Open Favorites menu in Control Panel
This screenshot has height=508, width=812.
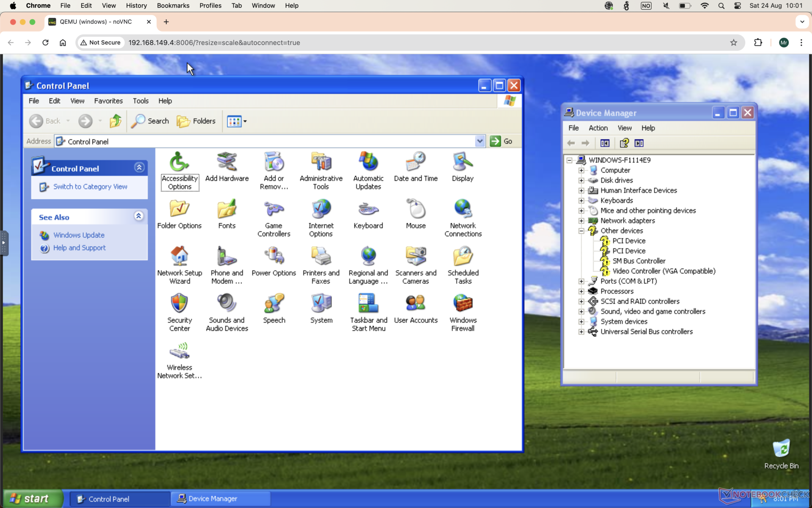[108, 101]
